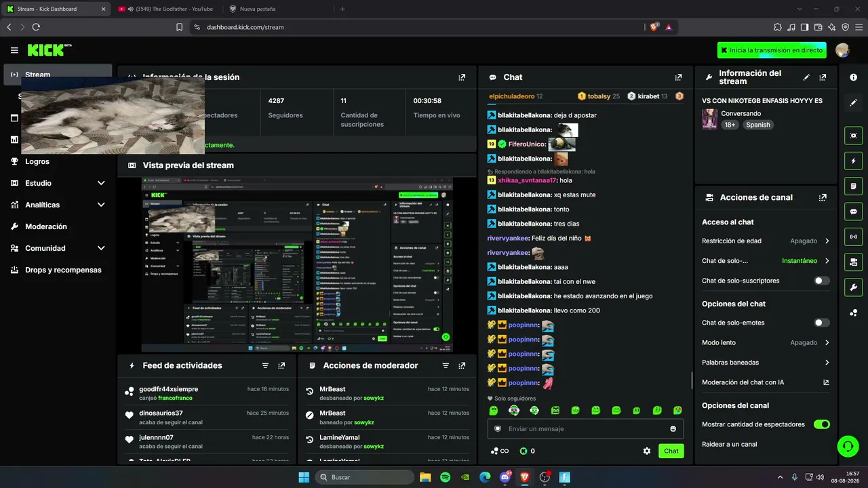The width and height of the screenshot is (868, 488).
Task: Click the green Chat send button
Action: coord(671,451)
